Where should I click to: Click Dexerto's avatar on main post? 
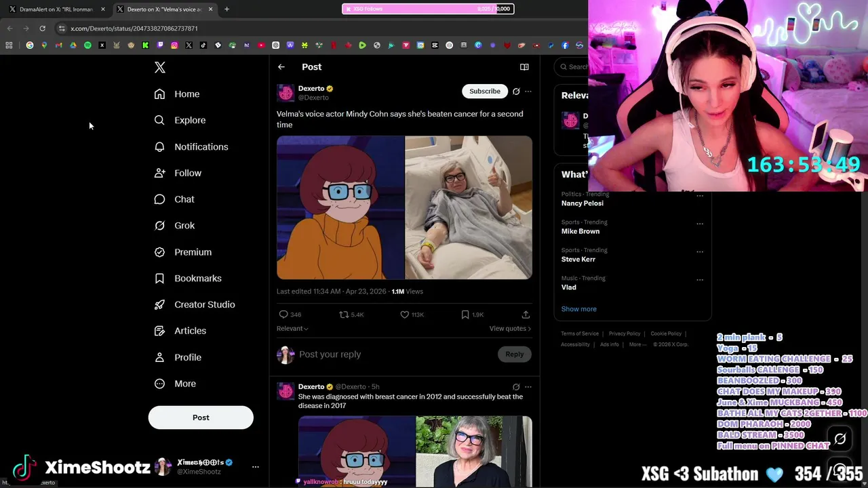tap(285, 93)
